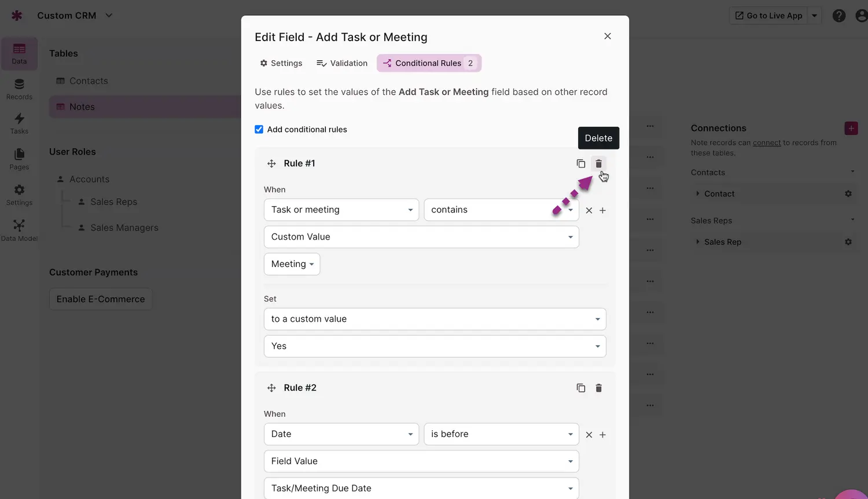Grab the Rule #1 move handle
The height and width of the screenshot is (499, 868).
tap(271, 164)
